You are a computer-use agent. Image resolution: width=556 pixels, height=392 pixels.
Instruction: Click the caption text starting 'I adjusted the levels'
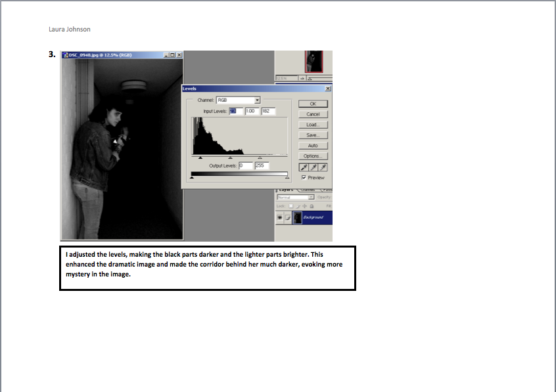pyautogui.click(x=204, y=264)
